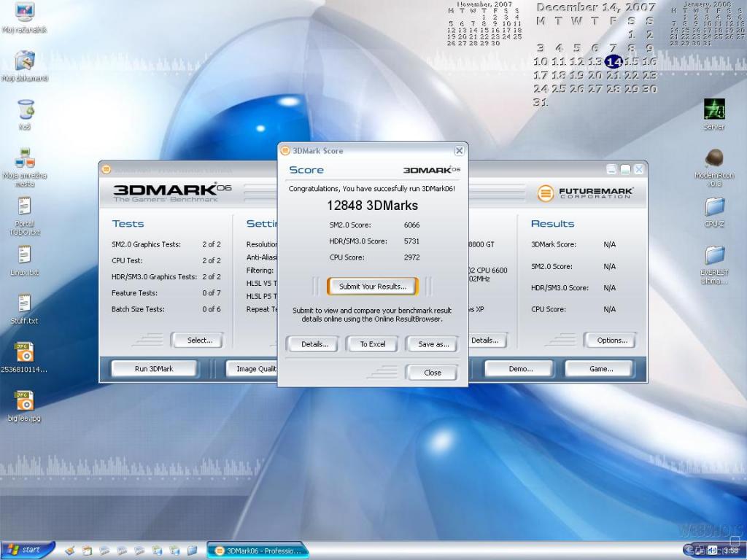Select the EVEREST Ultima folder icon
The image size is (747, 560).
click(714, 265)
